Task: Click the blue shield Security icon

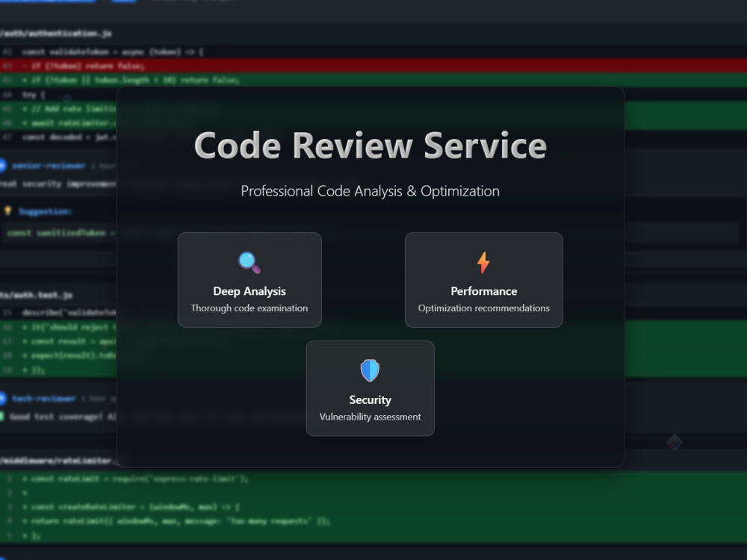Action: tap(370, 370)
